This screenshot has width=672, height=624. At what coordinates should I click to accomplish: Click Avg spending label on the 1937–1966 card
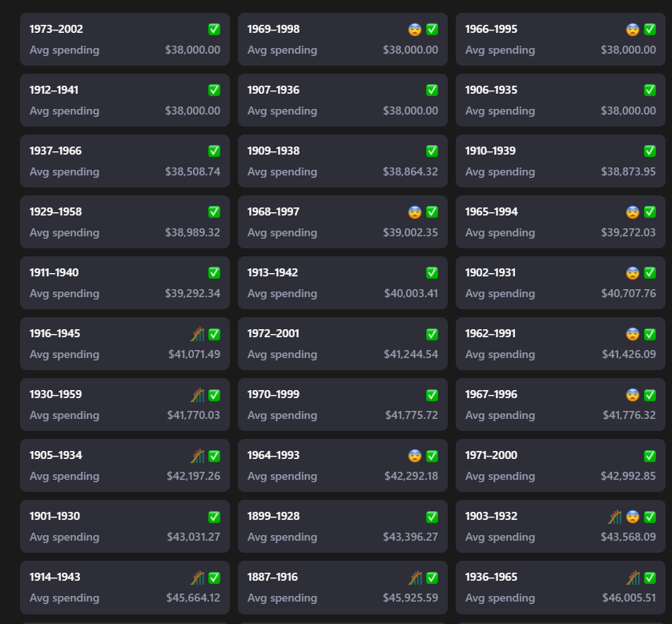[x=64, y=172]
